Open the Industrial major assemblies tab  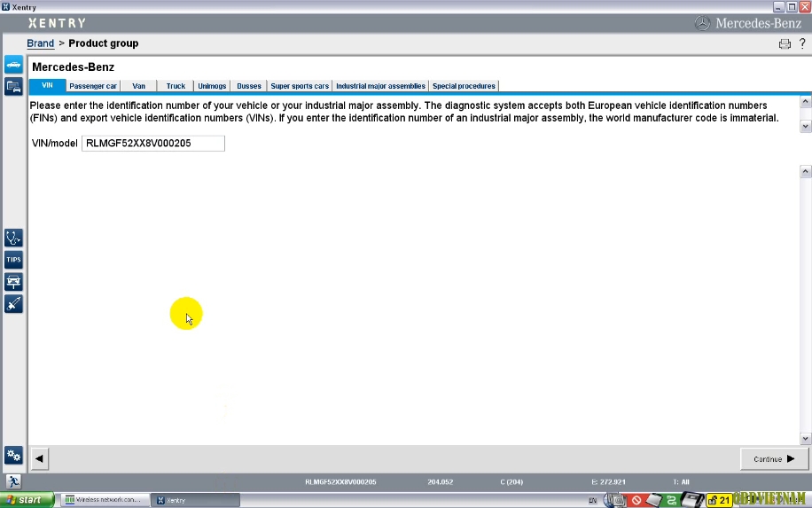pyautogui.click(x=380, y=86)
